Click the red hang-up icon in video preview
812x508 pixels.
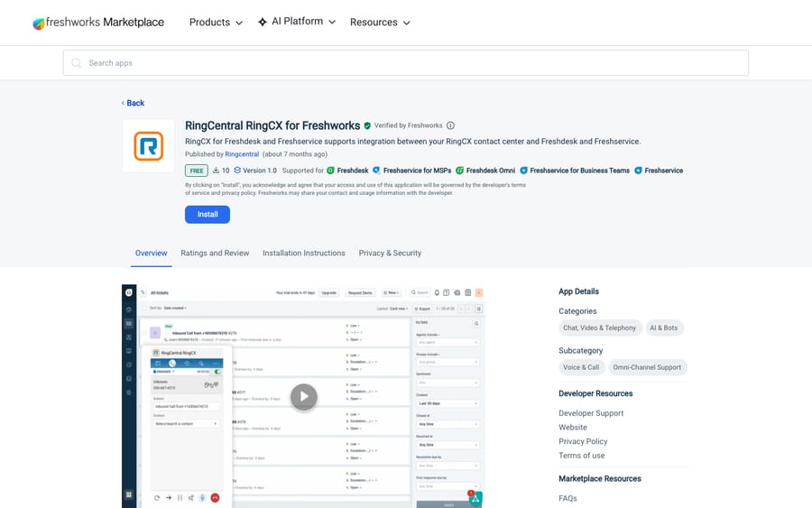[215, 498]
